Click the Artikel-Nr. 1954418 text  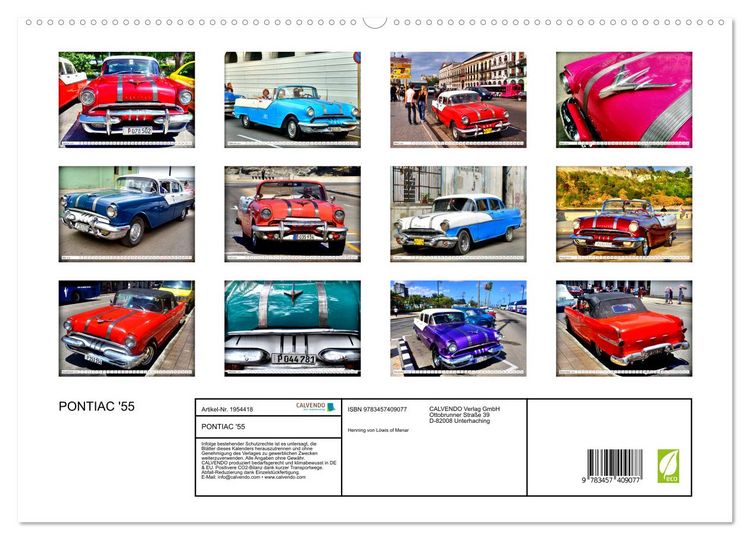pyautogui.click(x=227, y=409)
